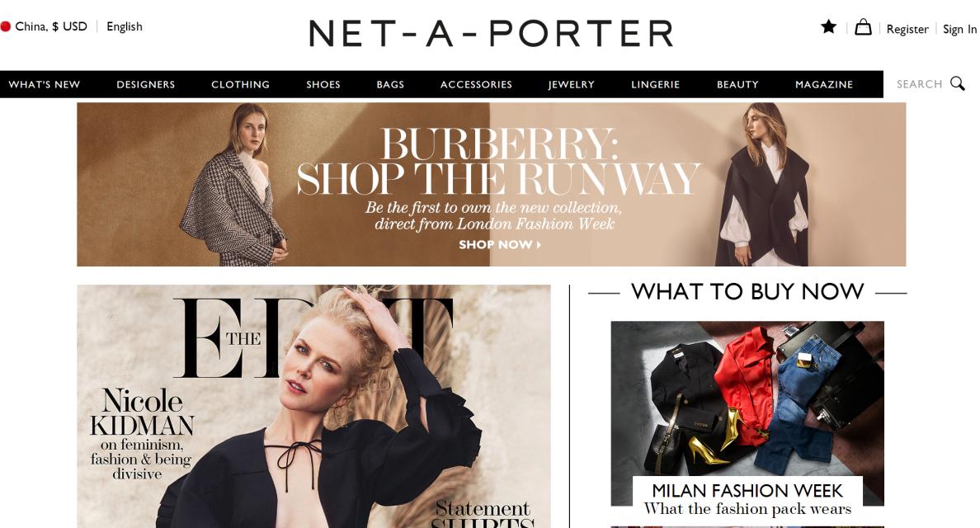Focus the Search input field
The width and height of the screenshot is (980, 528).
pos(919,83)
